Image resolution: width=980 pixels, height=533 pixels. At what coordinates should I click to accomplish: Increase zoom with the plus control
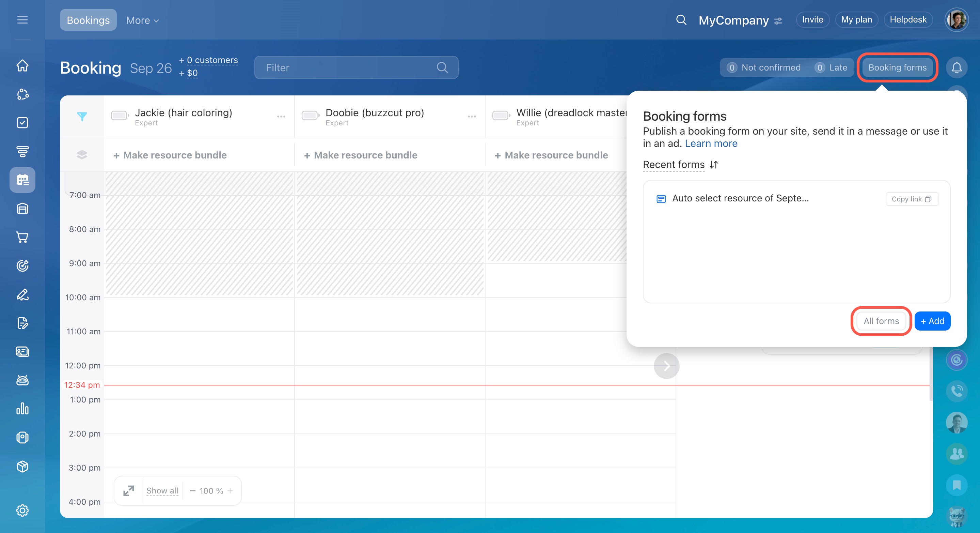[230, 491]
